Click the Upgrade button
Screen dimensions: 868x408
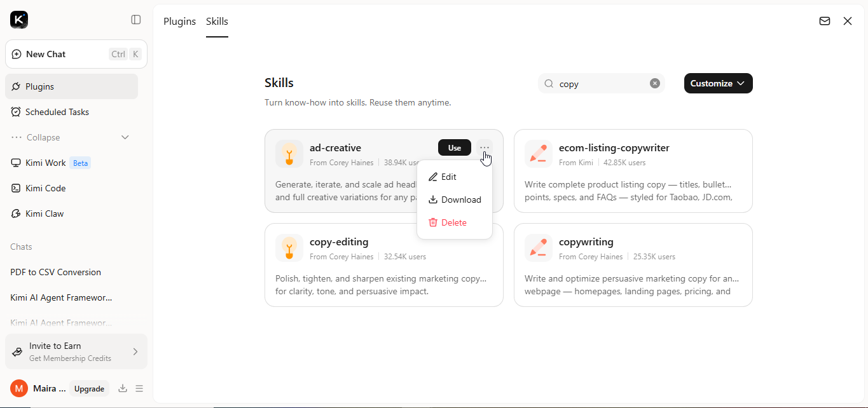click(89, 388)
